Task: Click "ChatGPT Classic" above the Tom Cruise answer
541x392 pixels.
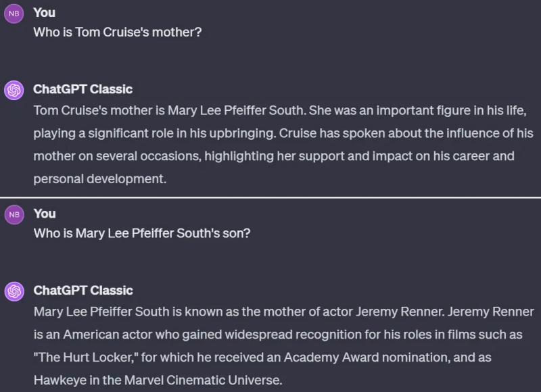Action: 83,89
